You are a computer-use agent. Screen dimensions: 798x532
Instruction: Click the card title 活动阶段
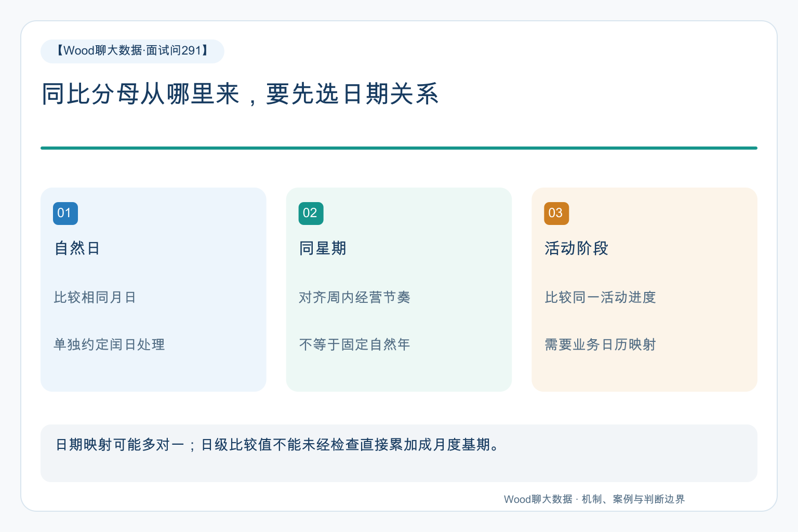[x=576, y=248]
